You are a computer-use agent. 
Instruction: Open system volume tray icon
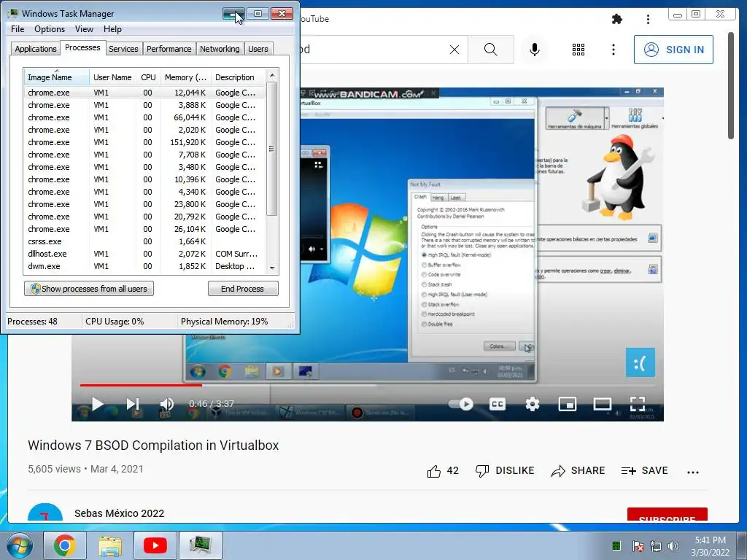point(673,546)
